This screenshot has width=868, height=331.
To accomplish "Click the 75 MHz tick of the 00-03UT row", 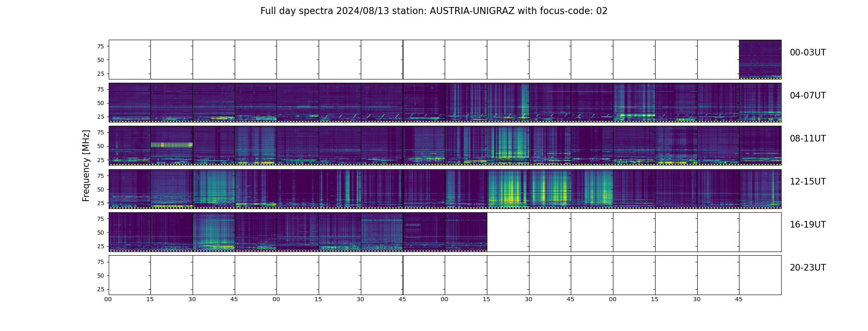I will [100, 46].
